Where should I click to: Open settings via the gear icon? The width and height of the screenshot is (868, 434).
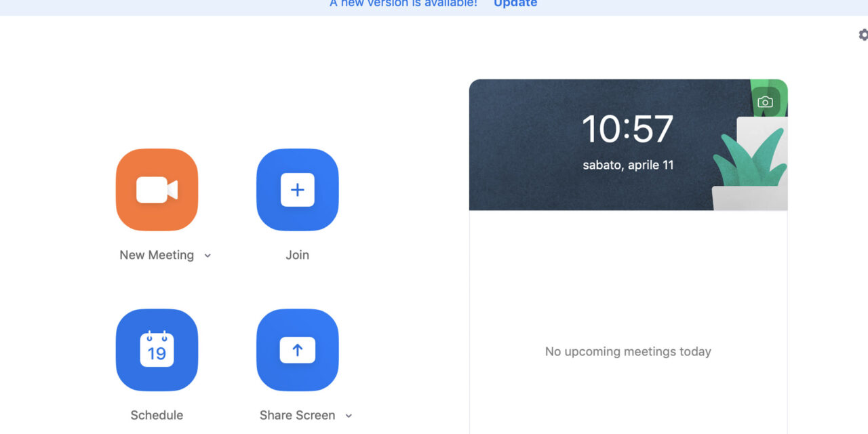[x=863, y=35]
